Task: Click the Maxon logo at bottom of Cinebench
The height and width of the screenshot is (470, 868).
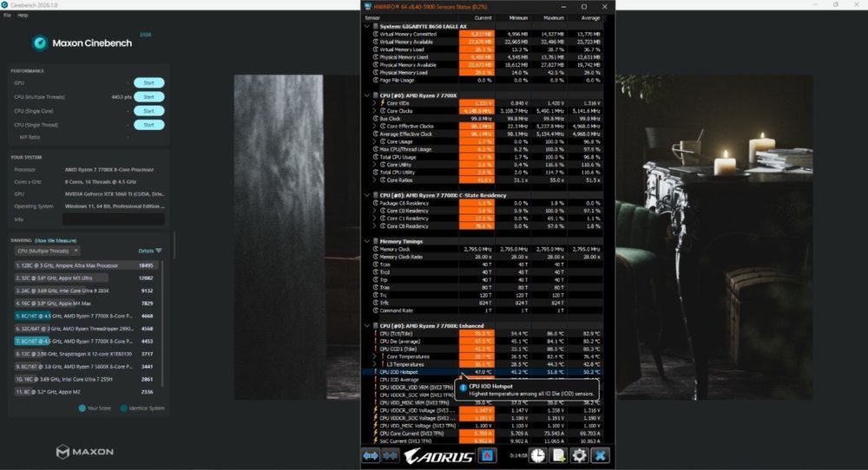Action: pos(85,452)
